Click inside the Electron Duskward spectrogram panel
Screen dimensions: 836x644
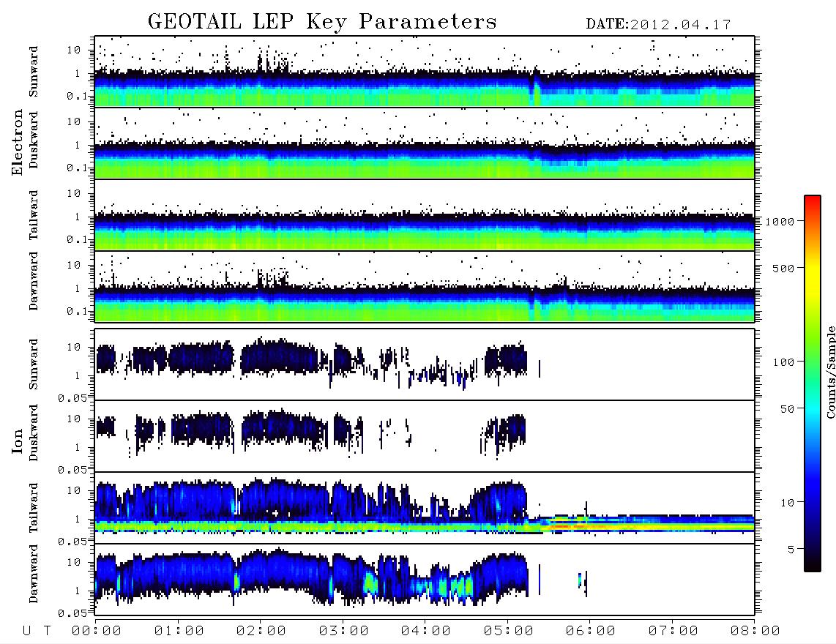pos(425,143)
